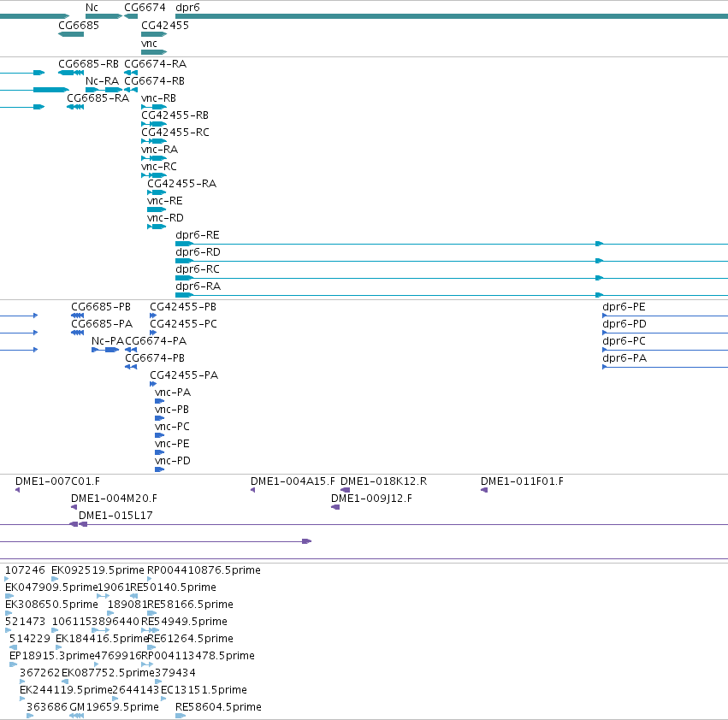Click EST EK092519.5prime

(98, 570)
